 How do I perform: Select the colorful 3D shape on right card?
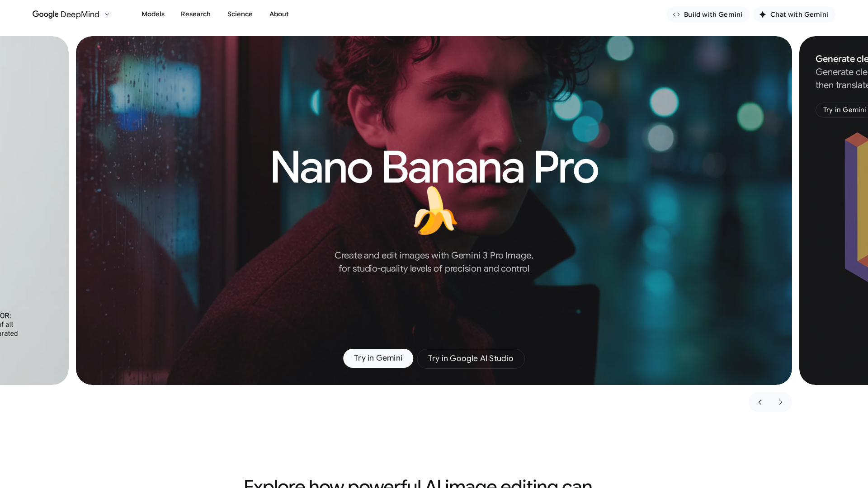tap(856, 207)
